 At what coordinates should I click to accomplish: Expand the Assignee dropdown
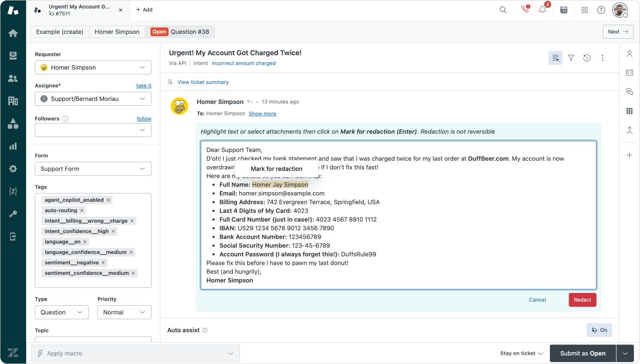(x=93, y=99)
